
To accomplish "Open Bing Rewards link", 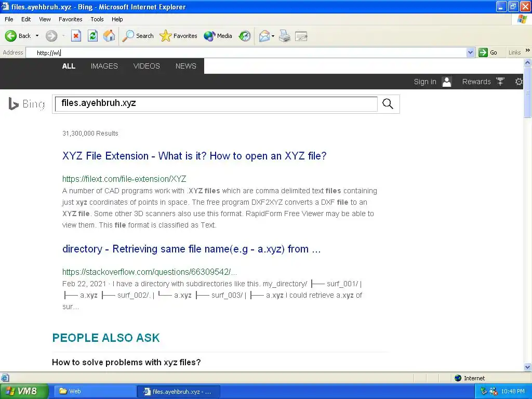I will point(476,82).
